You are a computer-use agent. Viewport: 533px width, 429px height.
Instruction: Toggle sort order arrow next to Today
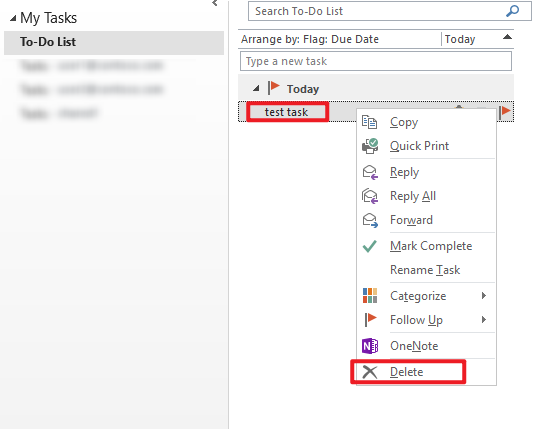click(507, 37)
